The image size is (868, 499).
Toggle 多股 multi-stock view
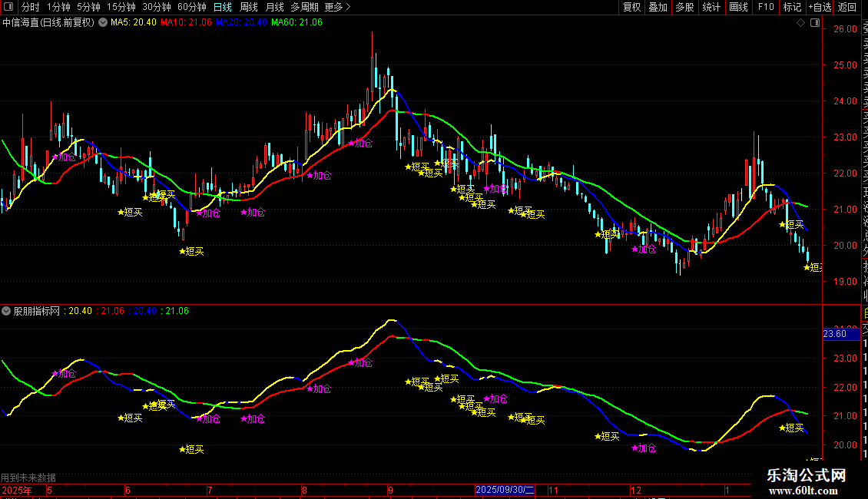click(684, 7)
